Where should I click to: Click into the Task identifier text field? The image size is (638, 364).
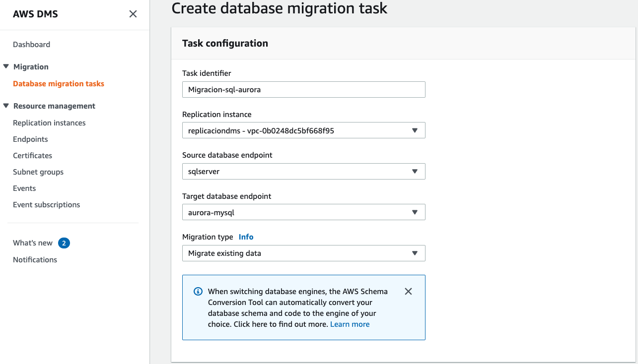(303, 90)
